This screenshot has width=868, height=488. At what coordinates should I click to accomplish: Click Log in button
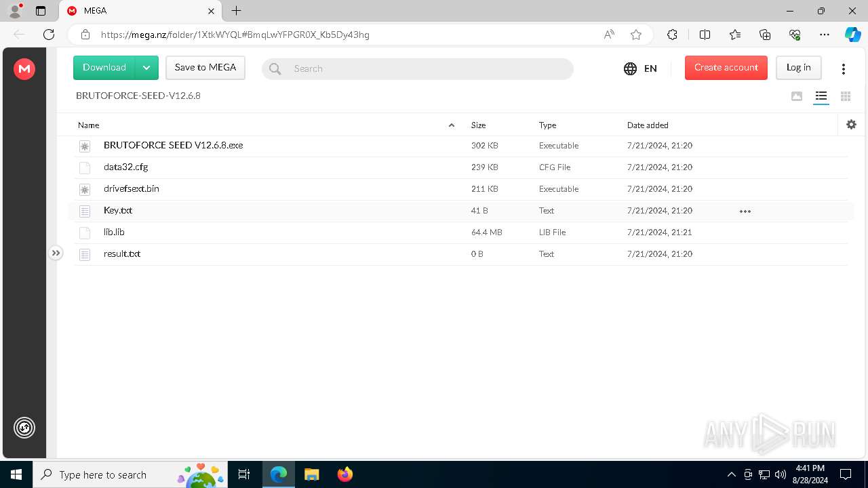pos(799,68)
